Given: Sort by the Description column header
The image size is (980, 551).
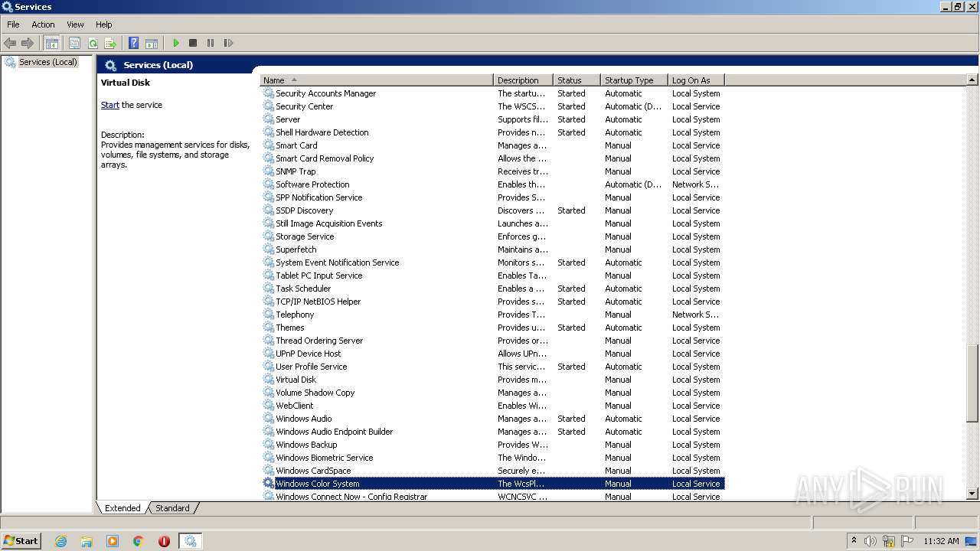Looking at the screenshot, I should (x=524, y=80).
